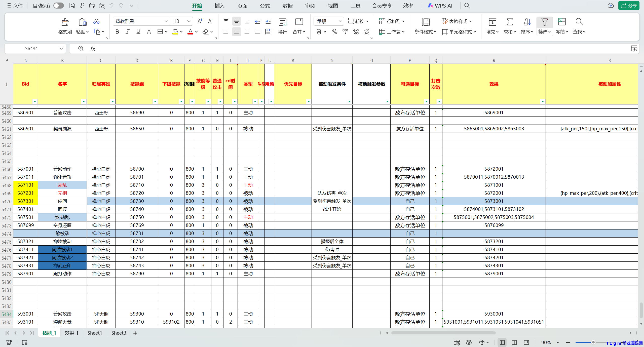
Task: Click the AutoSum (求和) icon
Action: pos(510,22)
